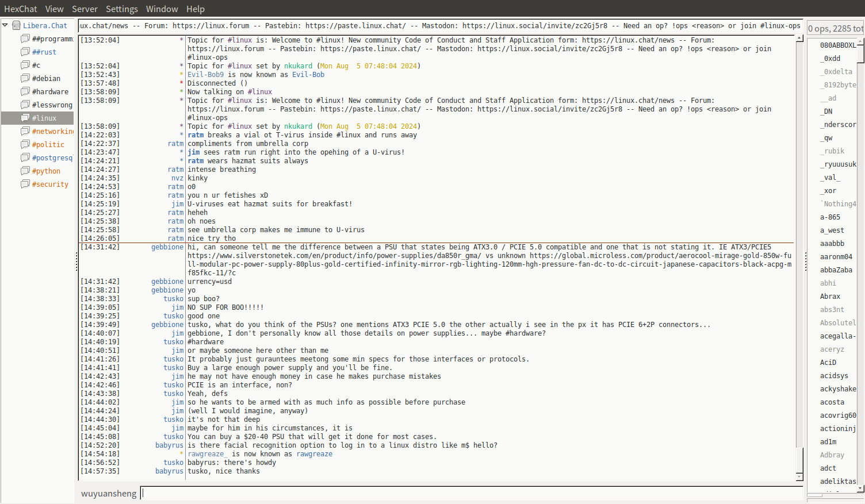Click the ##rust channel icon
This screenshot has width=865, height=504.
click(x=25, y=52)
